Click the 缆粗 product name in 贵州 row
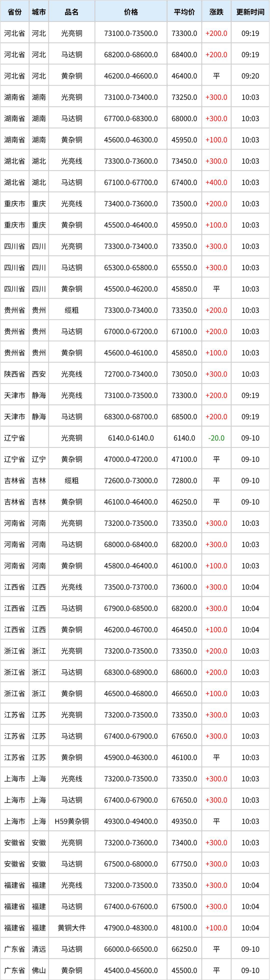270x980 pixels. pos(71,310)
